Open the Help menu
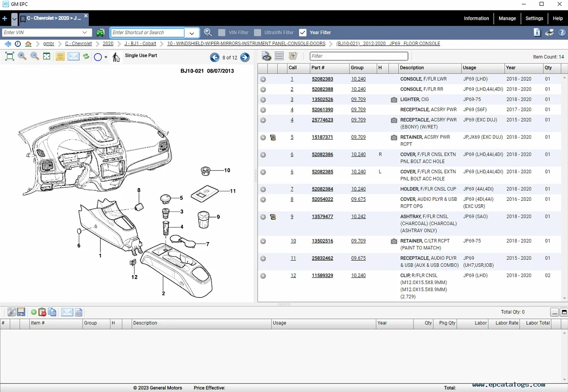568x392 pixels. pyautogui.click(x=558, y=18)
